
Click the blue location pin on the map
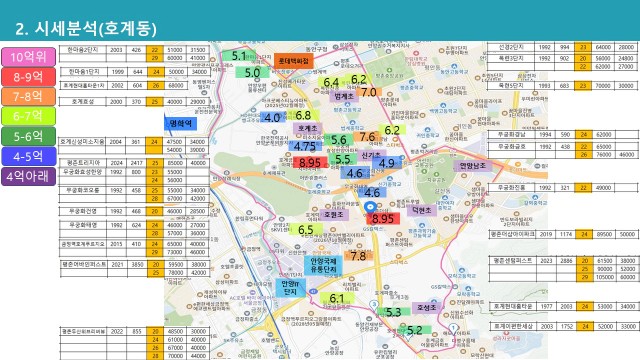[370, 207]
